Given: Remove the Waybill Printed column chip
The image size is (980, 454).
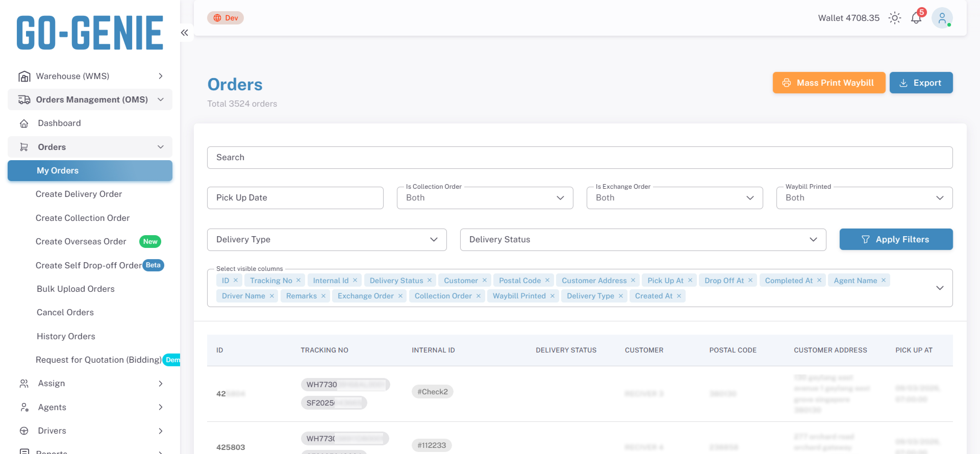Looking at the screenshot, I should (552, 296).
